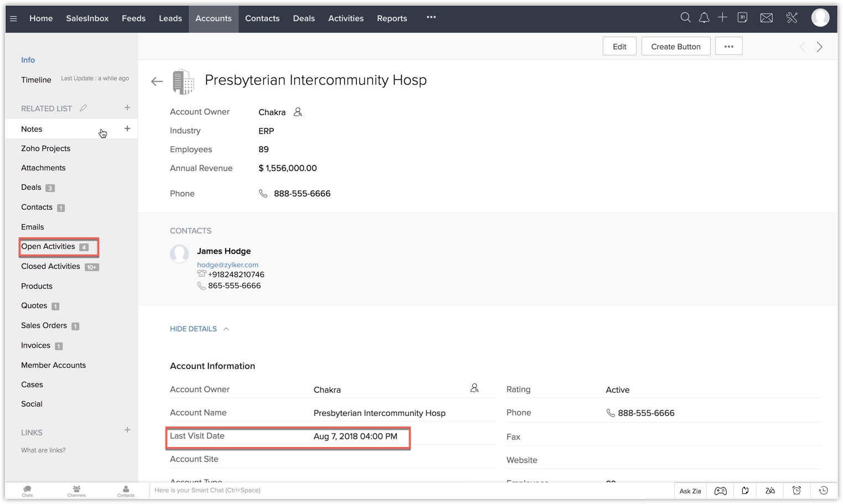The height and width of the screenshot is (504, 843).
Task: Open the mail envelope icon
Action: pyautogui.click(x=767, y=18)
